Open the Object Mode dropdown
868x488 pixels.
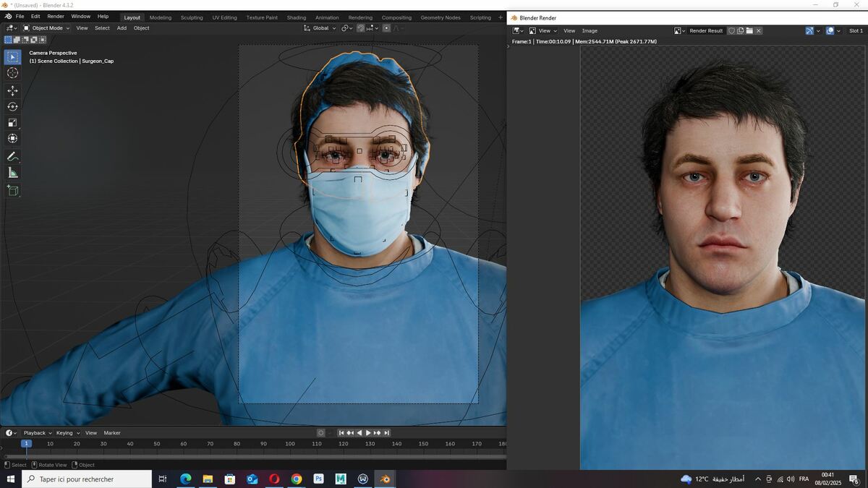click(46, 28)
